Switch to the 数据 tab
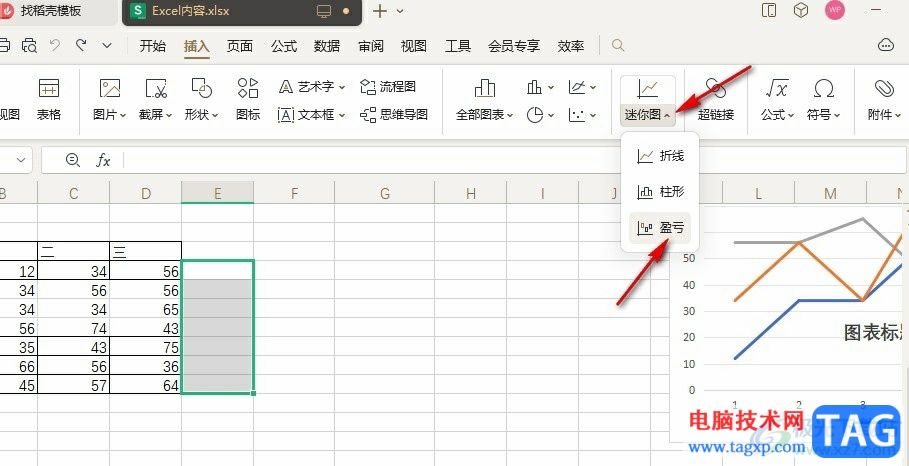The image size is (909, 466). pyautogui.click(x=327, y=46)
